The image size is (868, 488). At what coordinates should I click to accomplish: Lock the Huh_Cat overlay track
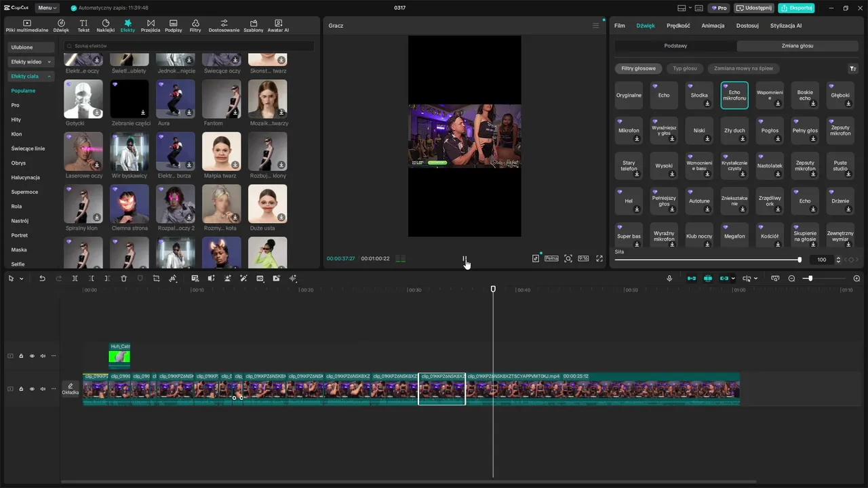pyautogui.click(x=21, y=356)
